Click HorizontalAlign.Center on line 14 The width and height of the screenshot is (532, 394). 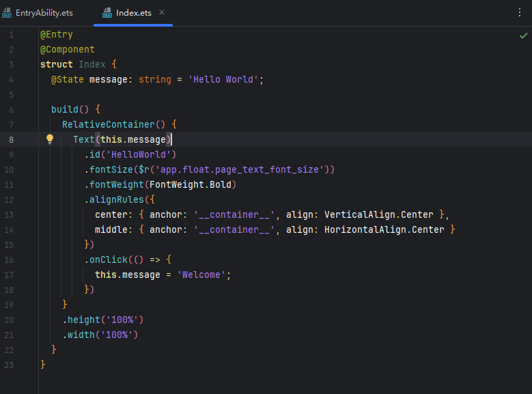tap(384, 229)
